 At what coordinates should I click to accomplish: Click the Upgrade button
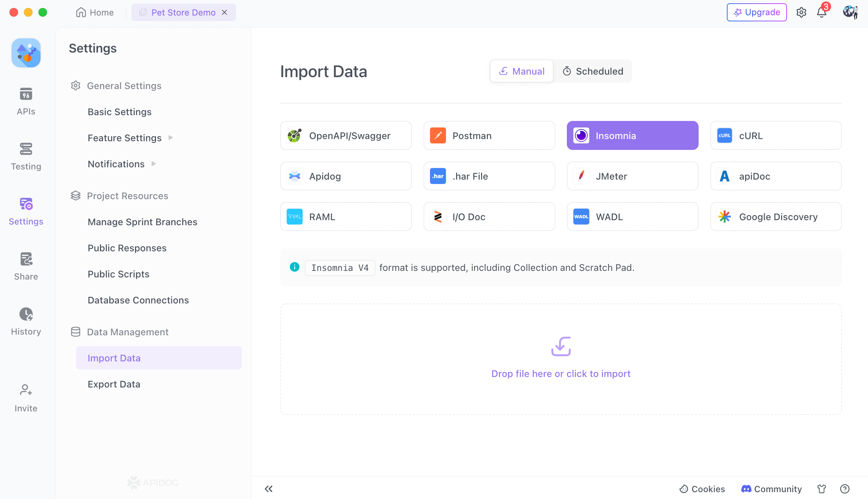(x=757, y=12)
